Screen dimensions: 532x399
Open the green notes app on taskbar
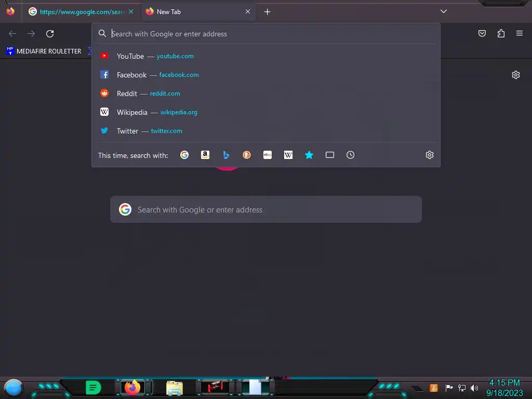click(x=94, y=388)
